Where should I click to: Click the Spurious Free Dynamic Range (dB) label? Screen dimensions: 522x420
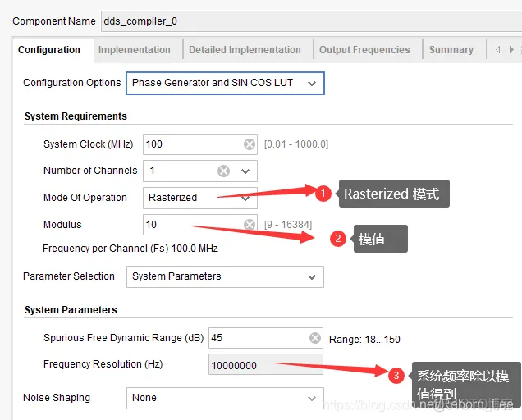(x=123, y=338)
